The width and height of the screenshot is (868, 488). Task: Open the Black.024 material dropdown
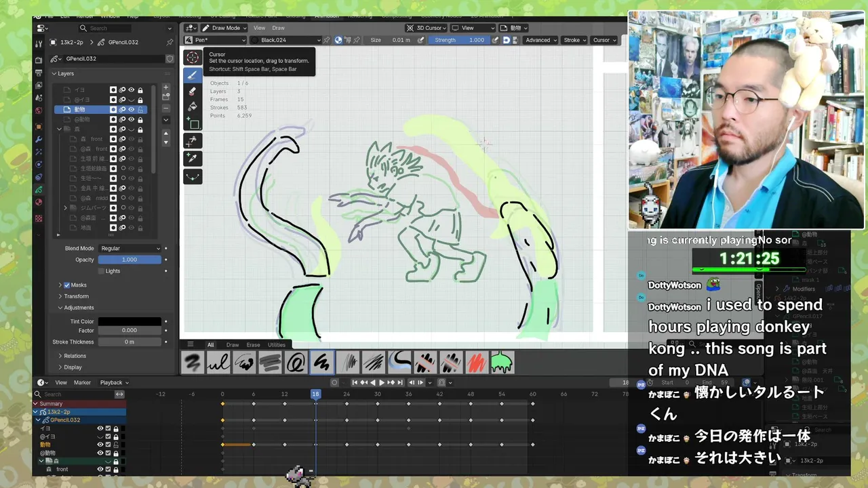click(285, 40)
